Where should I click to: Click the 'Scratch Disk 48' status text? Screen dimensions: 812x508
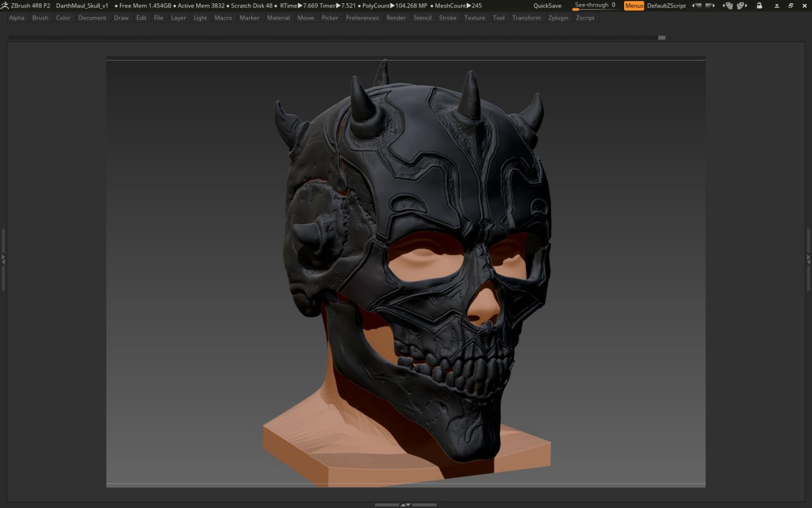251,6
